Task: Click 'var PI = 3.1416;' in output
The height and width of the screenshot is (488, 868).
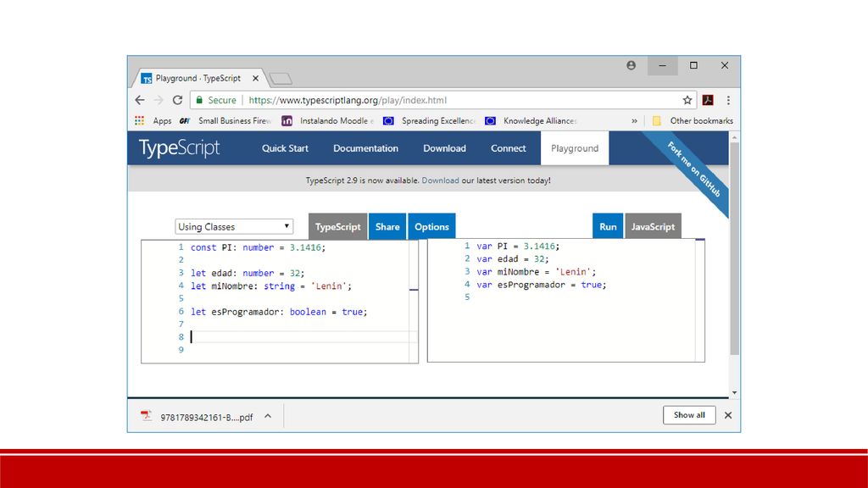Action: (518, 247)
